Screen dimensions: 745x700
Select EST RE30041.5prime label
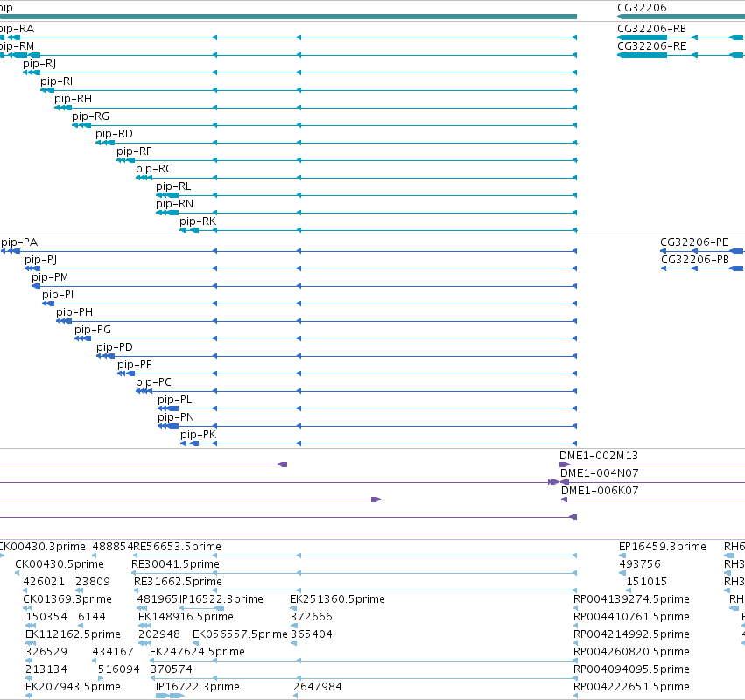175,564
